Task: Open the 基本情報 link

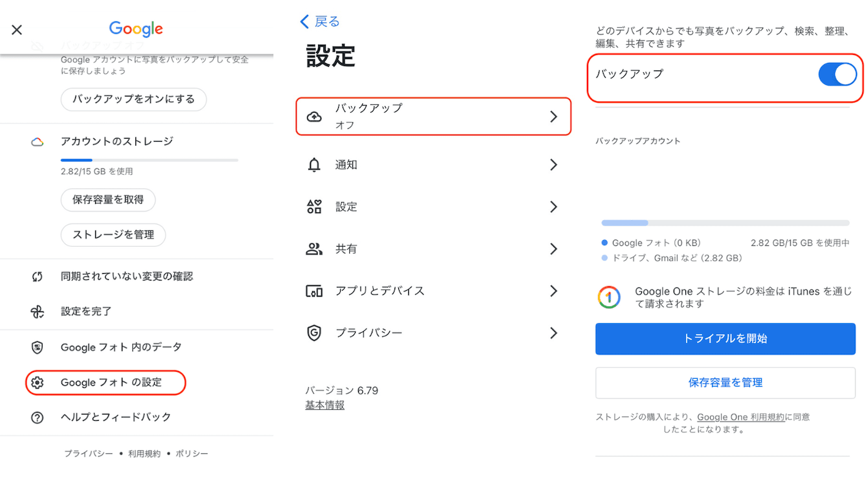Action: (325, 405)
